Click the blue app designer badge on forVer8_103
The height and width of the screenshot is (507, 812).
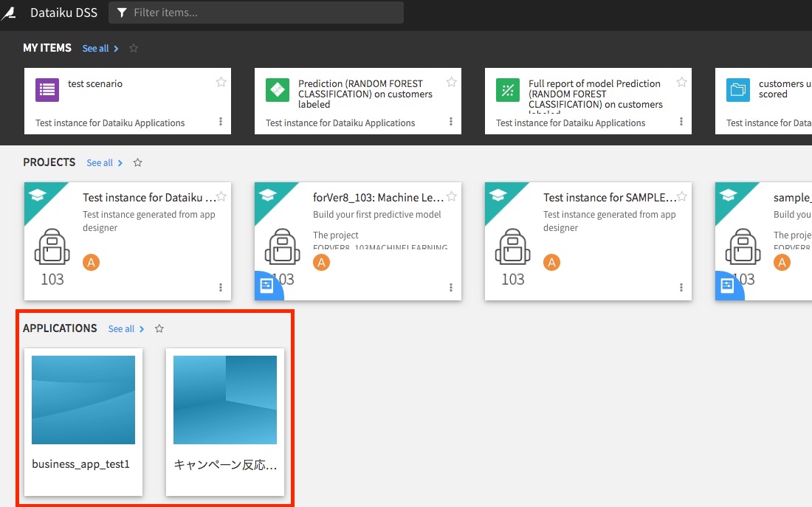pos(266,286)
